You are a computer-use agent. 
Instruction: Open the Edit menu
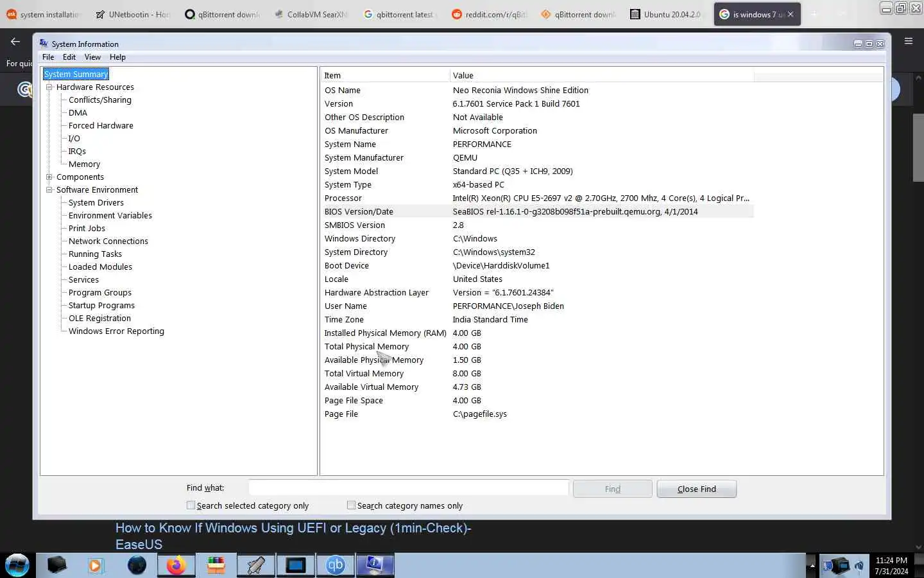[69, 57]
